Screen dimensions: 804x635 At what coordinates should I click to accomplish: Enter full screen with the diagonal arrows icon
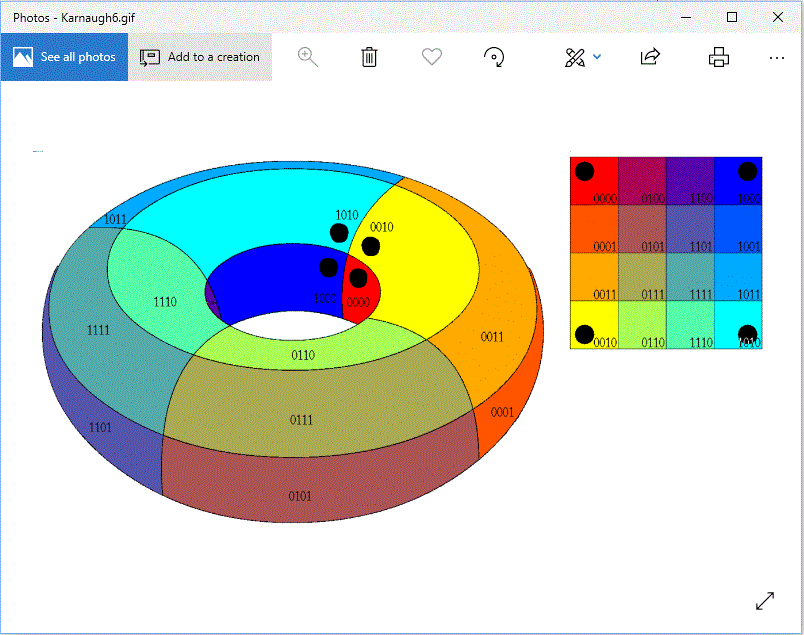coord(765,601)
